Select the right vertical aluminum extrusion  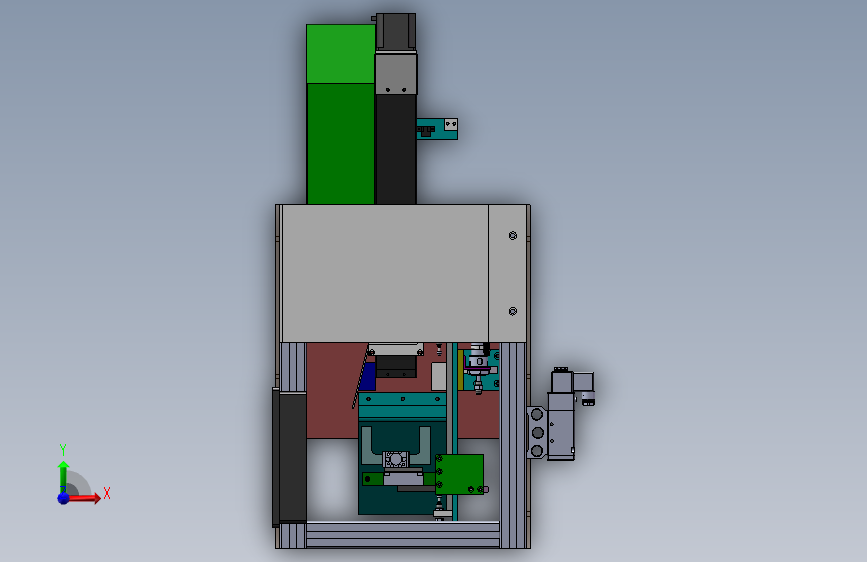(x=514, y=445)
